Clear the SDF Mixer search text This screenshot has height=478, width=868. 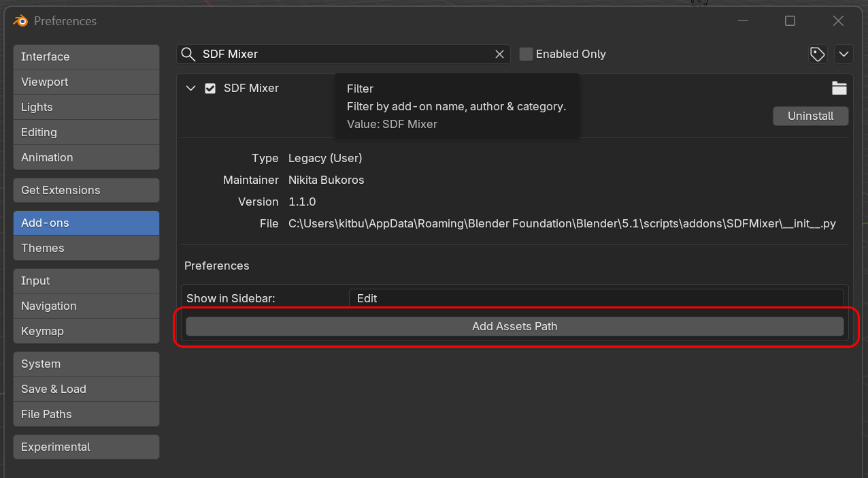(x=499, y=54)
